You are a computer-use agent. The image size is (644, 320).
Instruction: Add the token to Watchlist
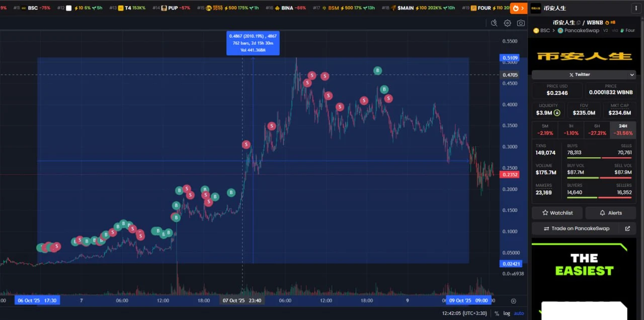(x=557, y=213)
